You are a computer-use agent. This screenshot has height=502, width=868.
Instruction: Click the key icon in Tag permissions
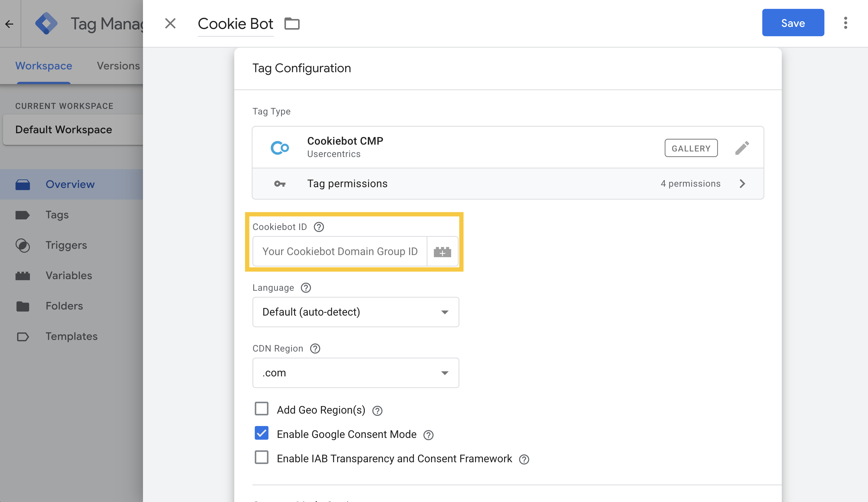pos(280,184)
